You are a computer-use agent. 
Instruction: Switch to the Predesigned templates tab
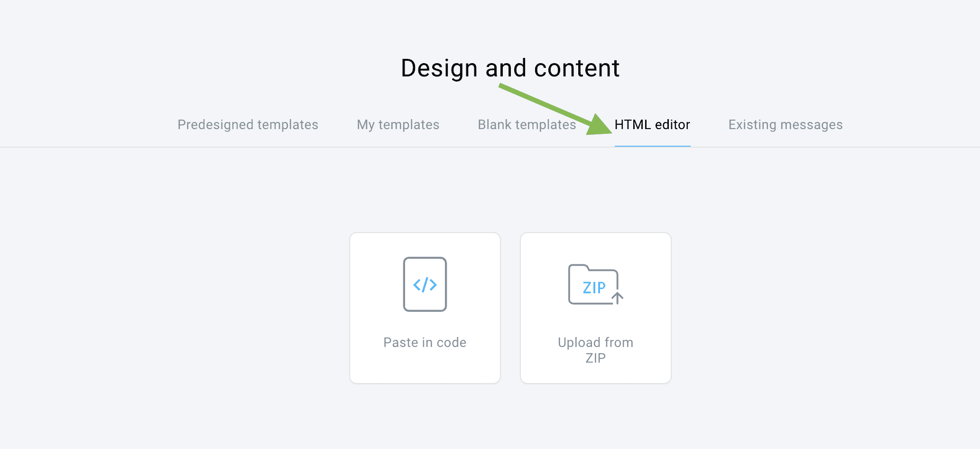point(247,125)
